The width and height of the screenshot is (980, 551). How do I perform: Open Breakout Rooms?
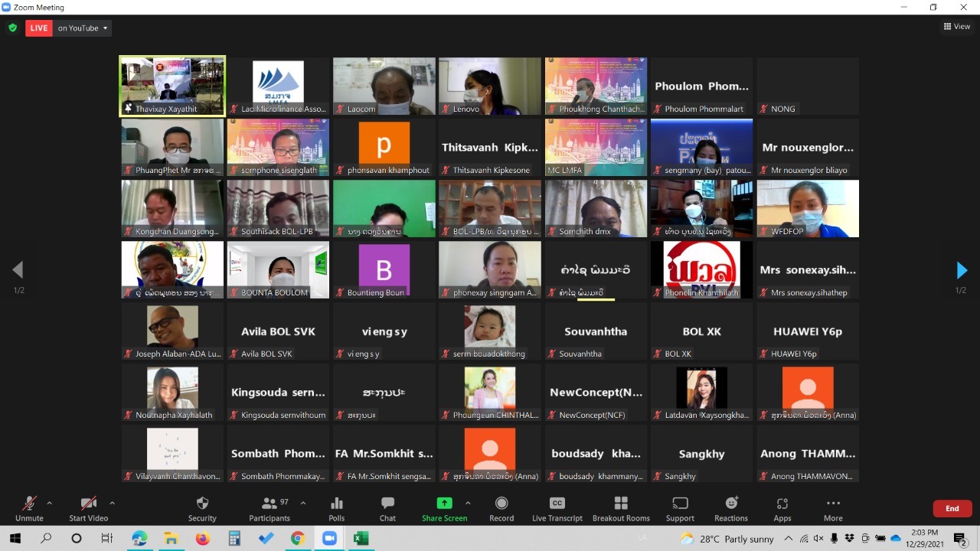point(620,508)
